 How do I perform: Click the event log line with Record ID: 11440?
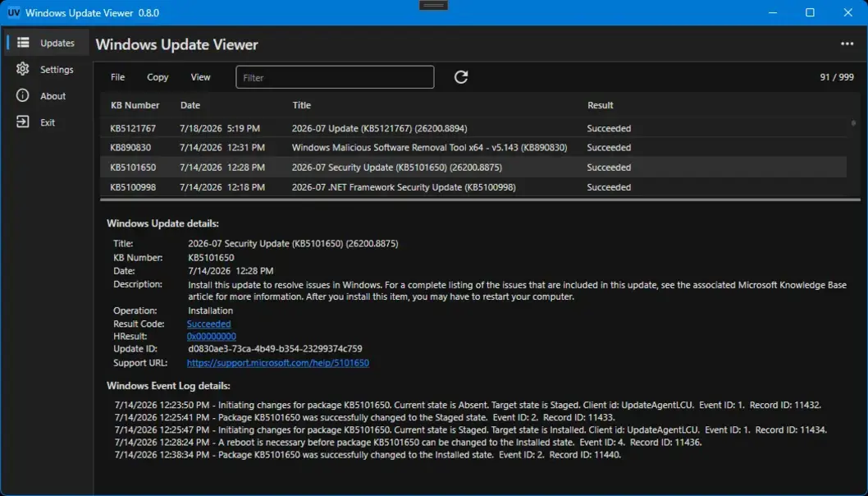(368, 455)
